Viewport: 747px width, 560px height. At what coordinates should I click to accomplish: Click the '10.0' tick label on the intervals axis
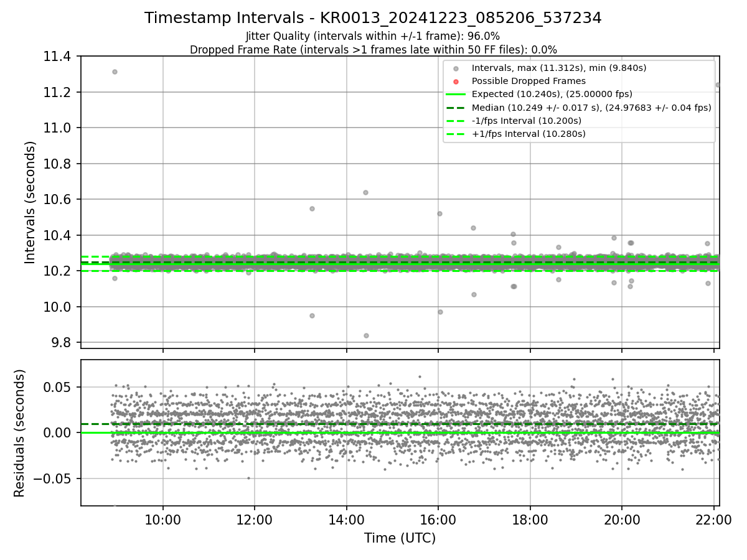click(59, 307)
